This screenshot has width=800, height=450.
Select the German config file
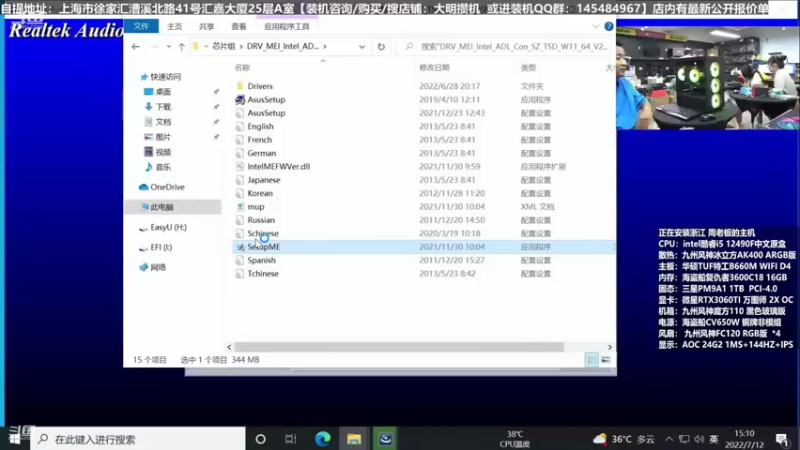261,153
